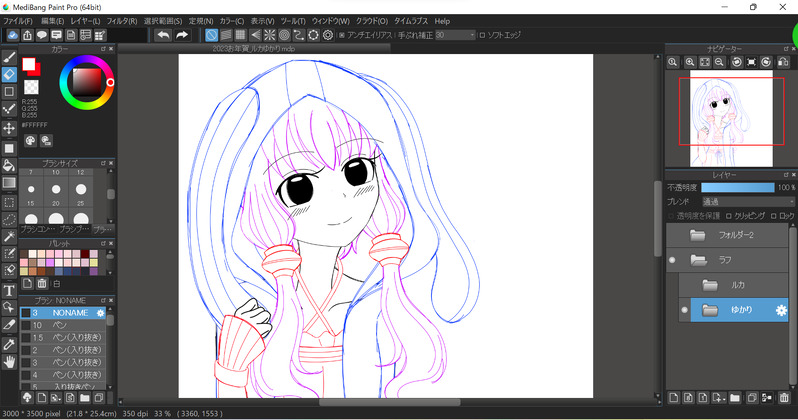Viewport: 798px width, 420px height.
Task: Enable radial snap guide
Action: tap(269, 35)
